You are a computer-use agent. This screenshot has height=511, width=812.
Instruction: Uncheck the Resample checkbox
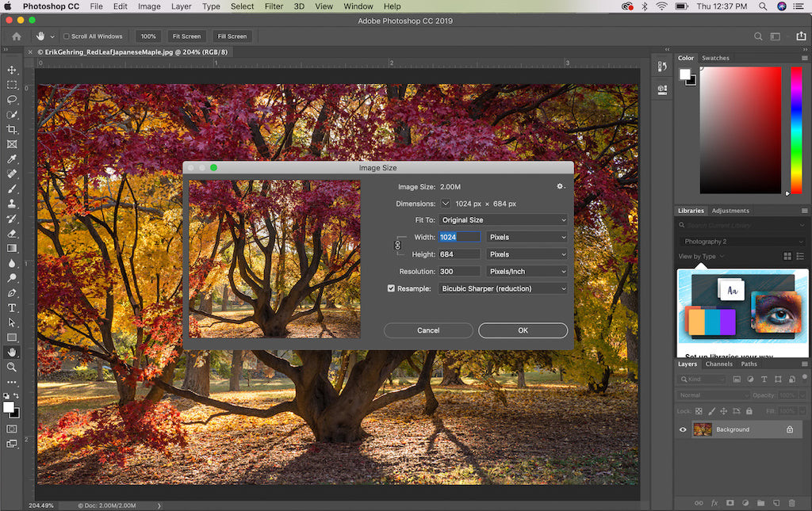click(391, 288)
